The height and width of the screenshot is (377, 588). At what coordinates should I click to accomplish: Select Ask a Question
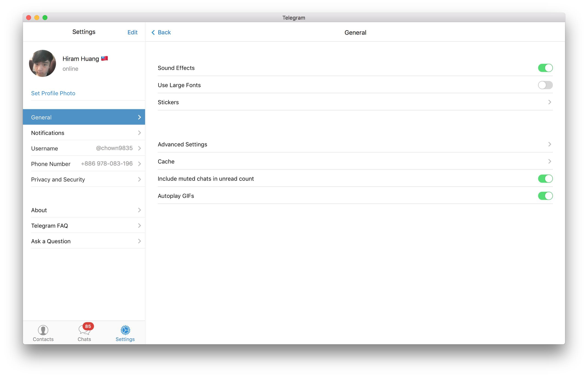84,241
